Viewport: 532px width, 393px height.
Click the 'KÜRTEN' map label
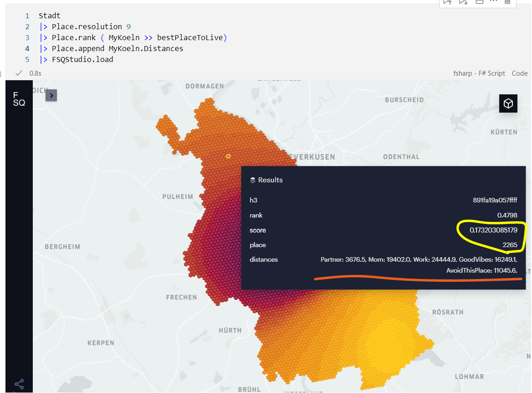coord(504,132)
